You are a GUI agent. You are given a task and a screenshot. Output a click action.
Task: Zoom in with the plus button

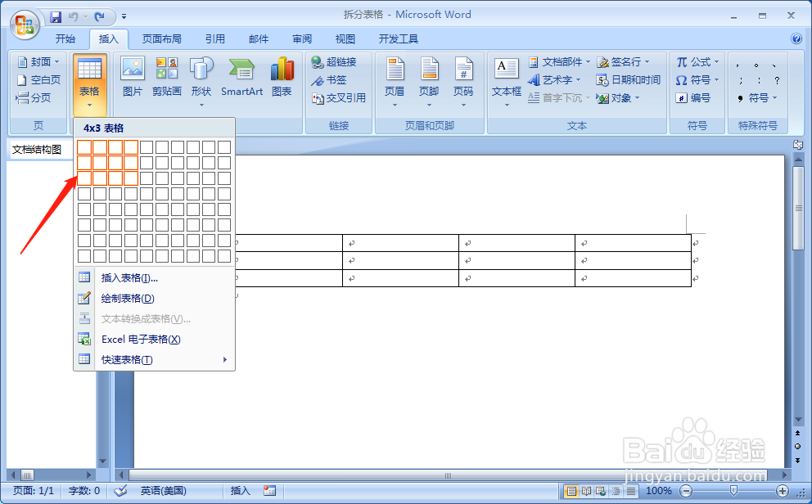(x=782, y=491)
